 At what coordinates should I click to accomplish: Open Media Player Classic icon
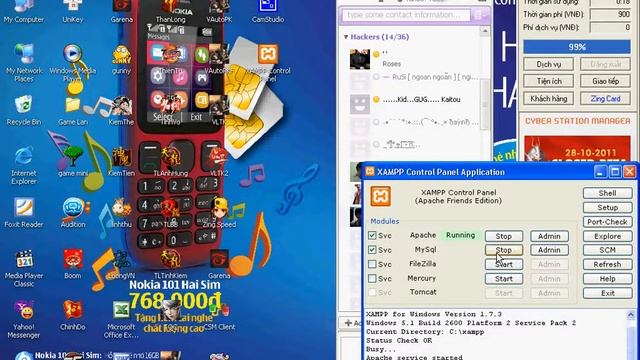(x=24, y=268)
